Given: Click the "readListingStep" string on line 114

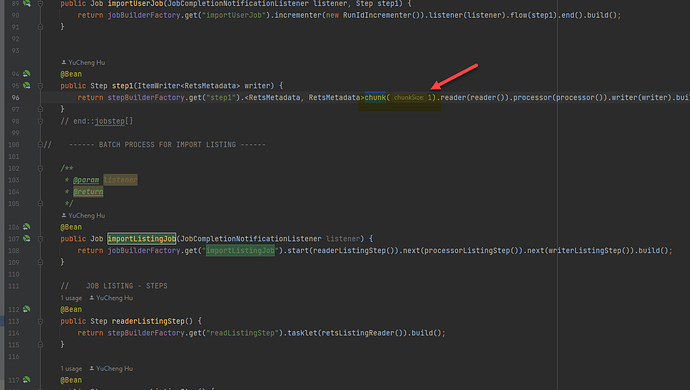Looking at the screenshot, I should 242,333.
